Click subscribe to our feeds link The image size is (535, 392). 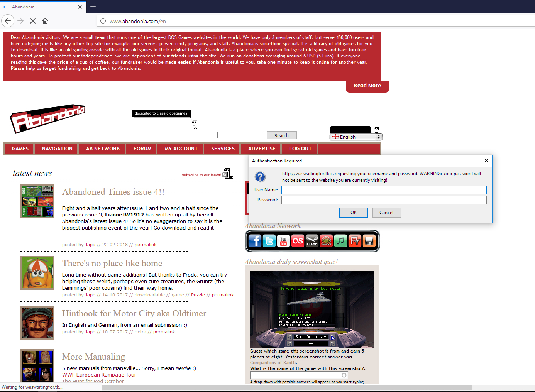(x=201, y=175)
